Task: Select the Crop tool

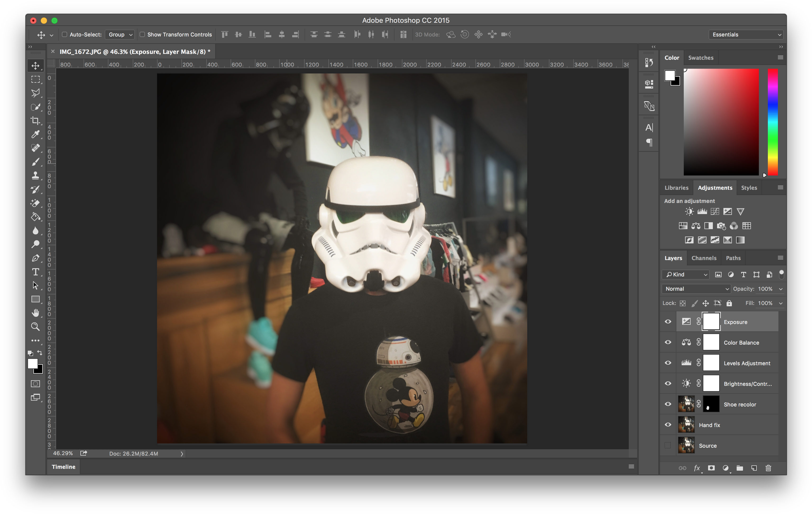Action: click(36, 120)
